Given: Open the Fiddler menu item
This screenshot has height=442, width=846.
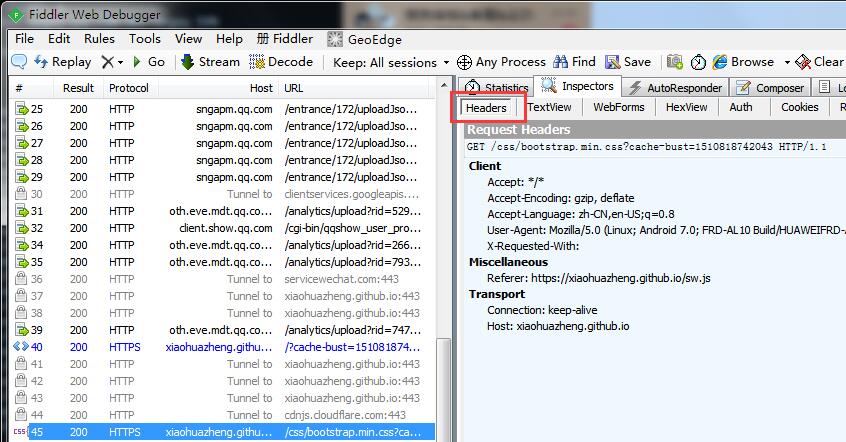Looking at the screenshot, I should coord(285,39).
